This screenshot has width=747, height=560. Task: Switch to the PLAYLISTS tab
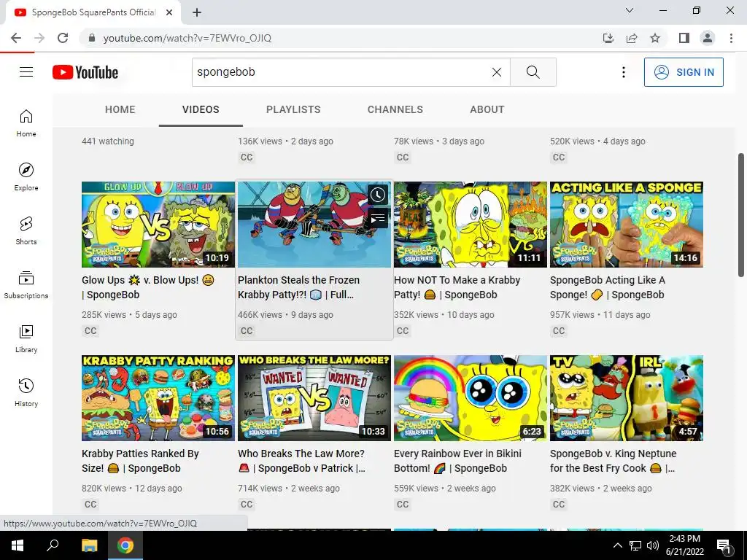[x=293, y=109]
